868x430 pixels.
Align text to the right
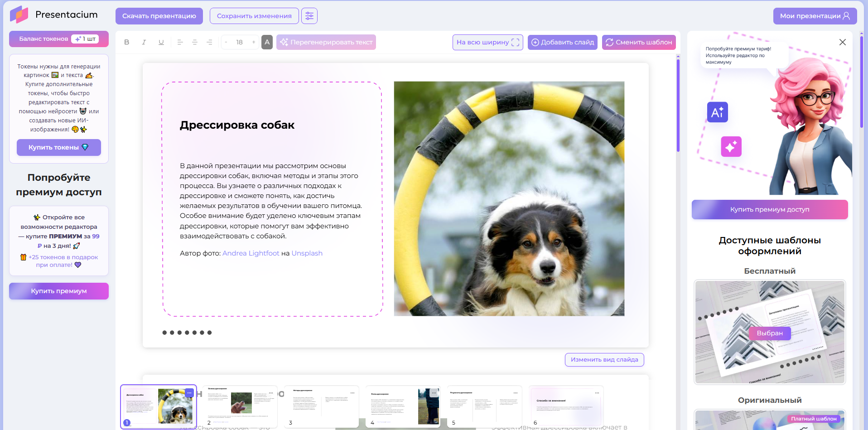(209, 42)
